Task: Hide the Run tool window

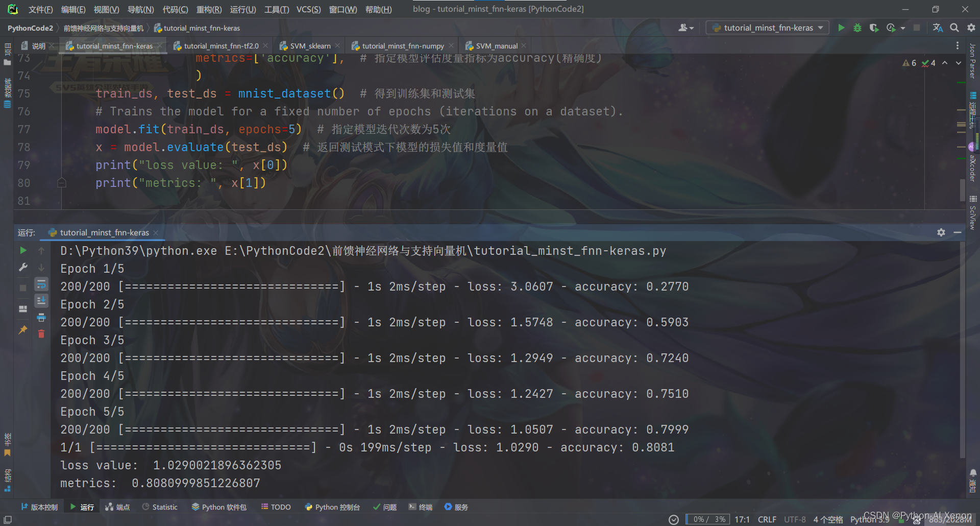Action: pos(958,232)
